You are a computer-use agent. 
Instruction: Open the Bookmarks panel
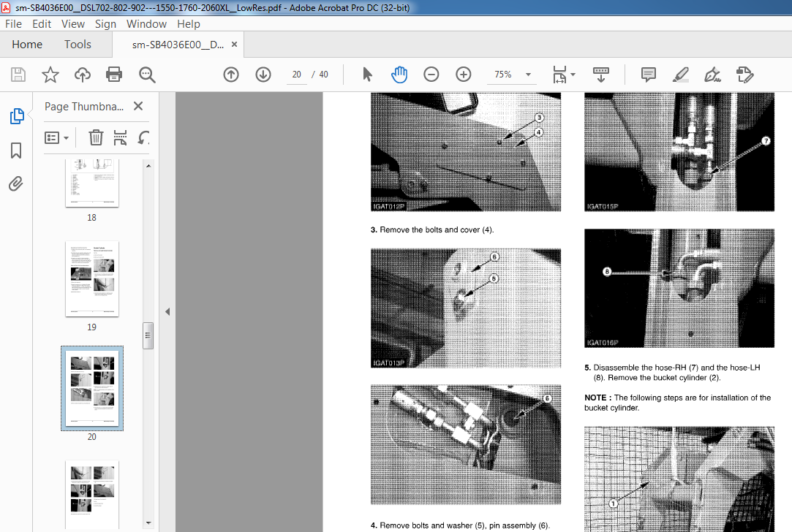[x=16, y=151]
